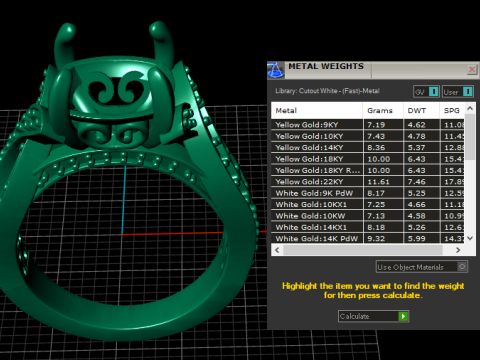Click the Metal Weights scale icon
Viewport: 480px width, 360px height.
point(275,70)
